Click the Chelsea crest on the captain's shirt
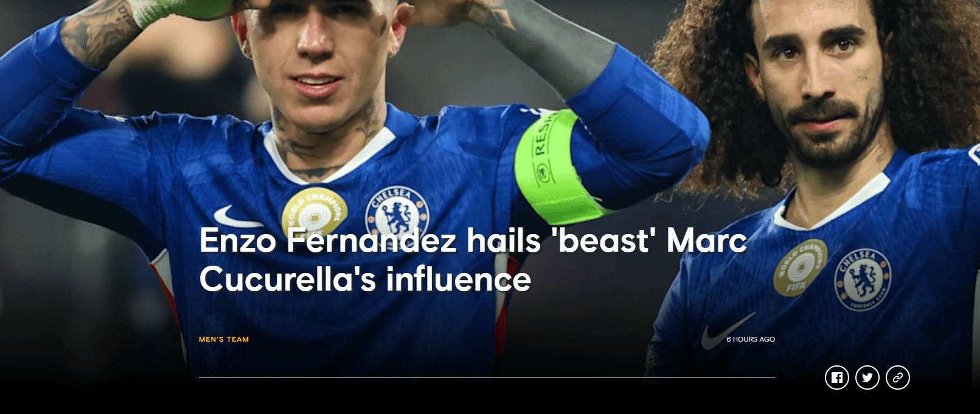Screen dimensions: 980x414 point(397,214)
